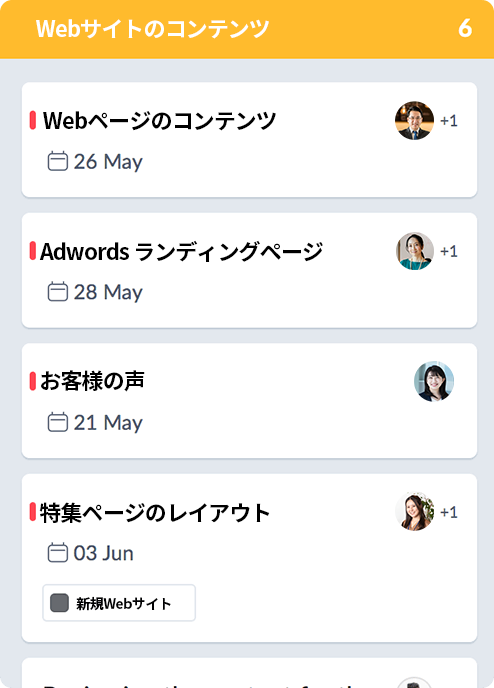Show extra +1 assignee on 特集ページのレイアウト

[449, 512]
